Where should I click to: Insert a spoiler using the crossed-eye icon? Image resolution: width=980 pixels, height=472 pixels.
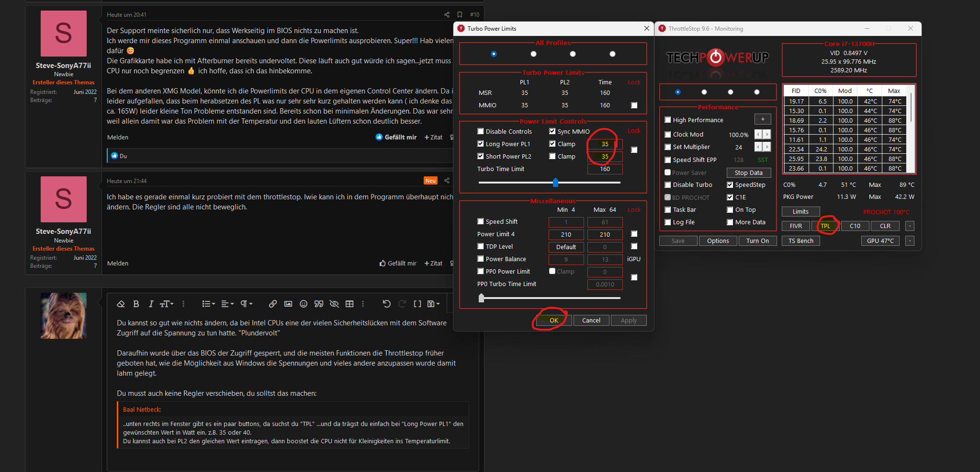[x=334, y=304]
